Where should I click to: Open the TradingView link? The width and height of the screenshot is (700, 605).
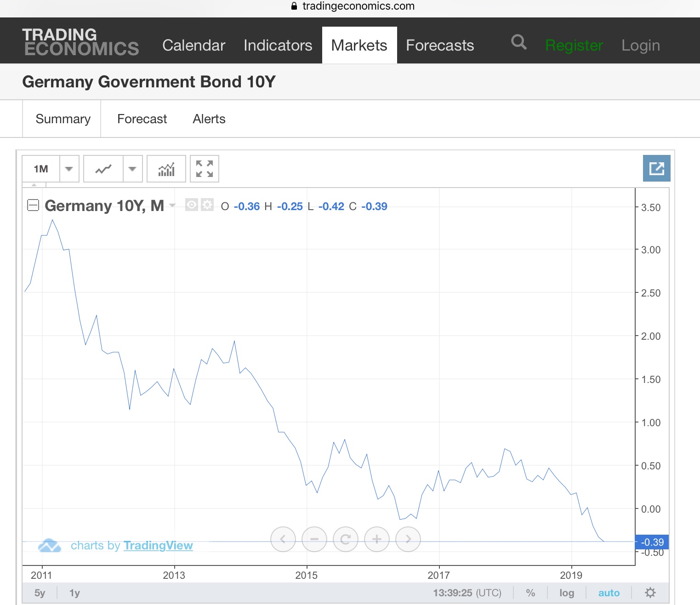[x=158, y=545]
